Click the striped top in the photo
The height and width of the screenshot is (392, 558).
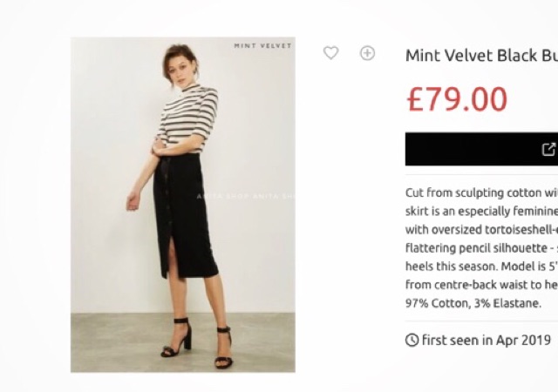[x=188, y=117]
